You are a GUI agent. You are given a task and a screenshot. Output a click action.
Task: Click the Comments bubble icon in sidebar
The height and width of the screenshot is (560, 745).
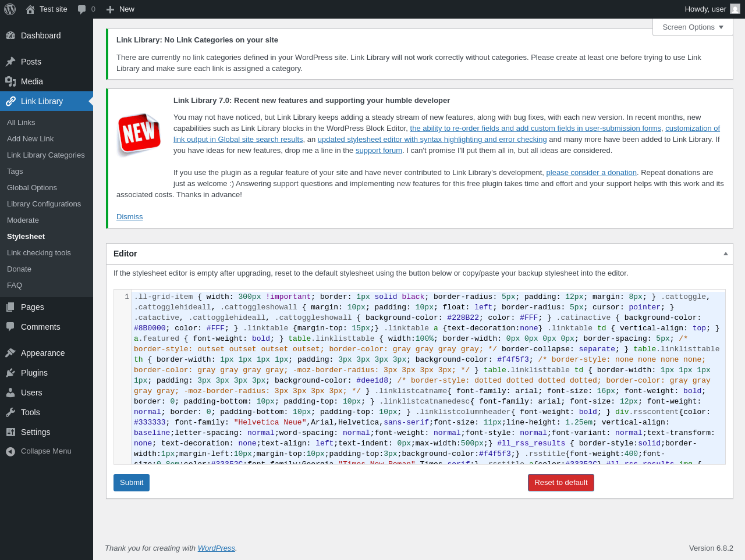coord(10,327)
